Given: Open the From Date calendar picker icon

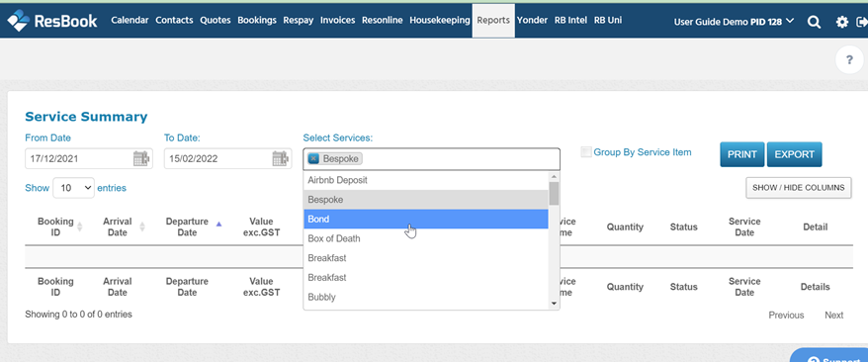Looking at the screenshot, I should (x=142, y=159).
